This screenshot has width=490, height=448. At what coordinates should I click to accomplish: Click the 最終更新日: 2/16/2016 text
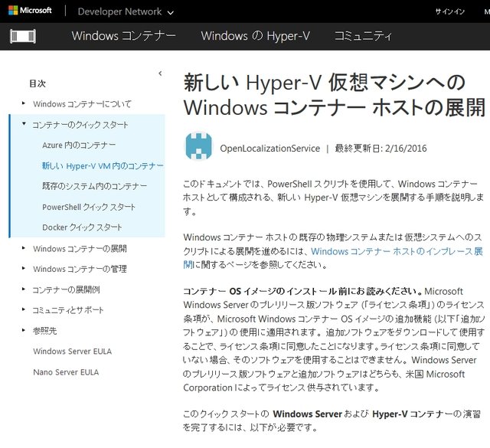pyautogui.click(x=381, y=149)
